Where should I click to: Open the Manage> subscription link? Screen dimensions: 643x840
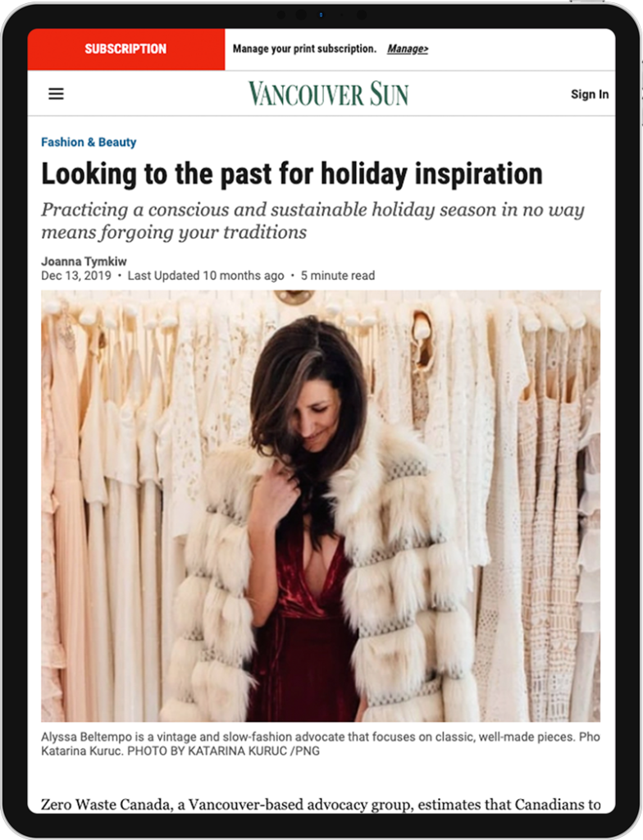[408, 48]
